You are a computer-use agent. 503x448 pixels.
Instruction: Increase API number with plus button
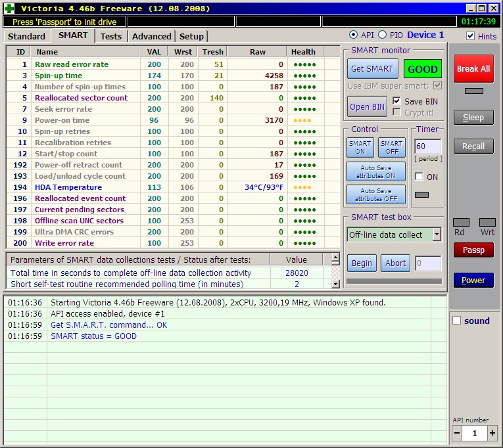(492, 434)
